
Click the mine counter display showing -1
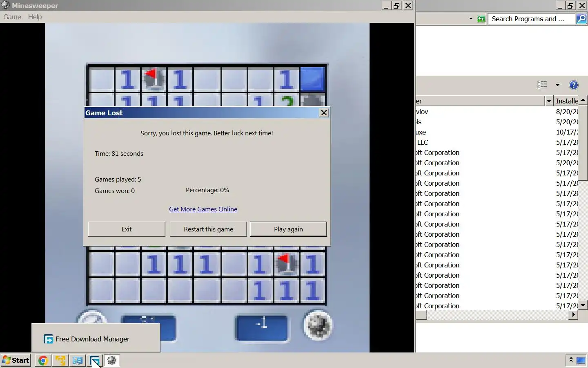click(x=262, y=327)
